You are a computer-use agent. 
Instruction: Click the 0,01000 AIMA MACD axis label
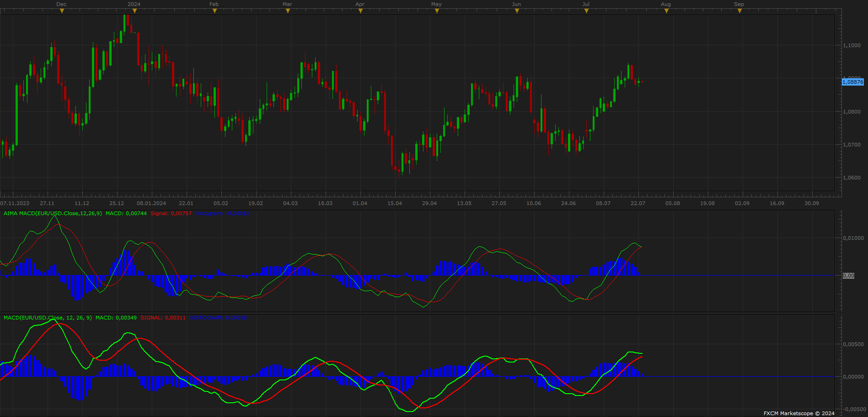coord(853,238)
